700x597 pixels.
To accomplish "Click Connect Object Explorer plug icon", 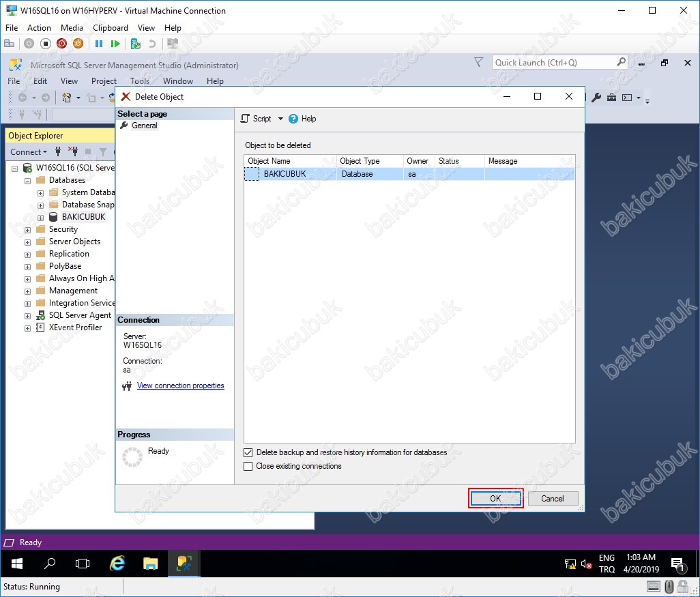I will [x=58, y=151].
